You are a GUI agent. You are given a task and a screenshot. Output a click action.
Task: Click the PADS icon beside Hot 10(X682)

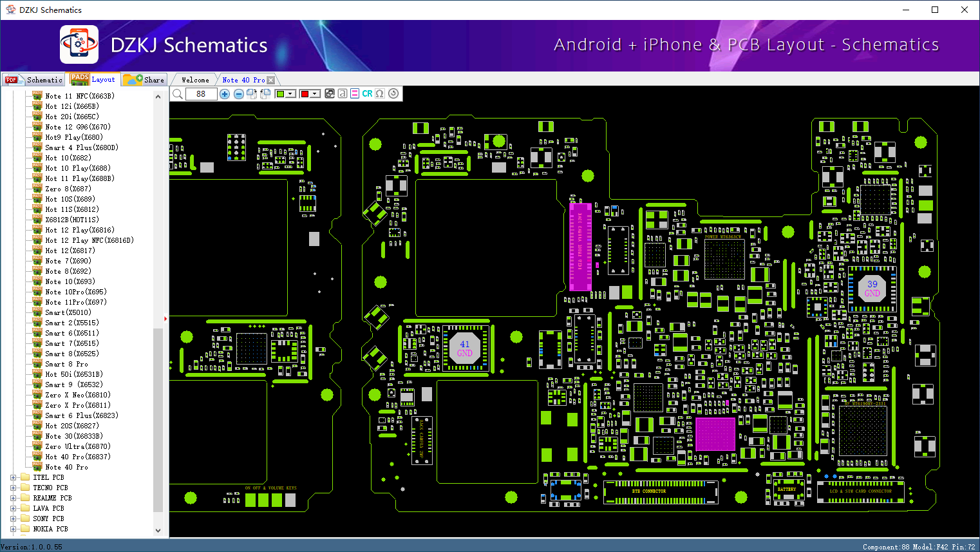(x=37, y=158)
